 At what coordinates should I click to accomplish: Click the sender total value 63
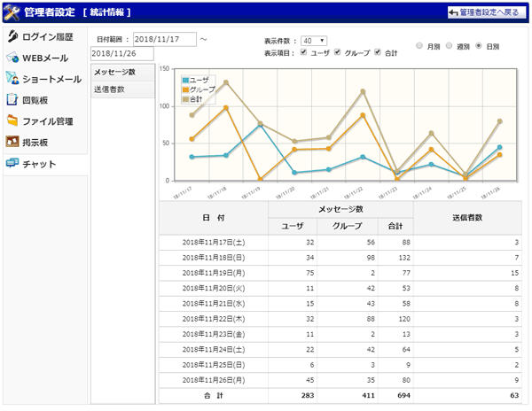[514, 395]
